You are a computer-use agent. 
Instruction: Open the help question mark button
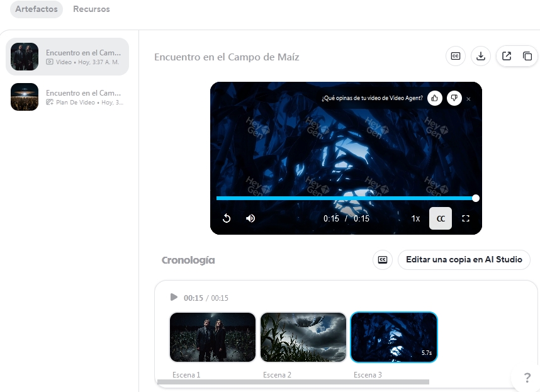[527, 378]
